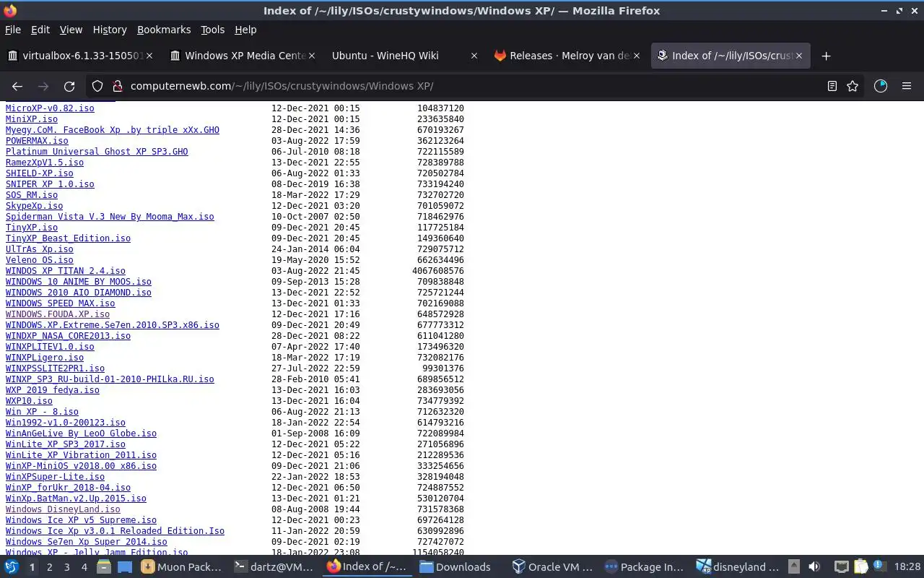Image resolution: width=924 pixels, height=578 pixels.
Task: Open the Firefox hamburger application menu
Action: [907, 86]
